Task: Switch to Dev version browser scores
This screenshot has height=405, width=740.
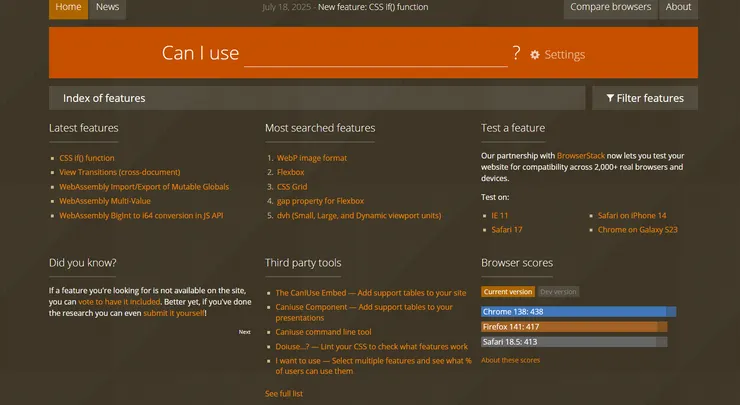Action: pos(558,292)
